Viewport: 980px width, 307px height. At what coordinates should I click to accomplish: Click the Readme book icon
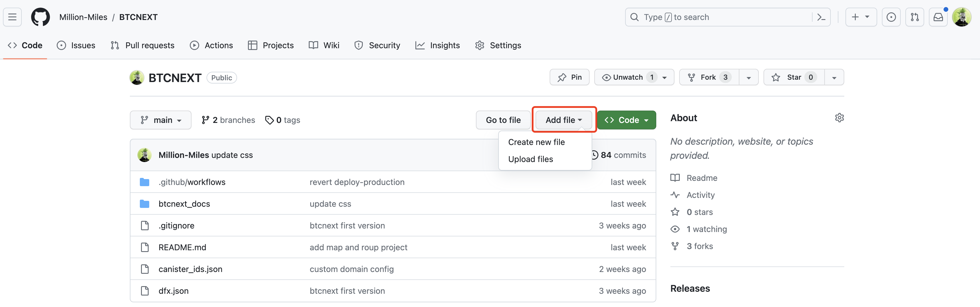point(675,178)
